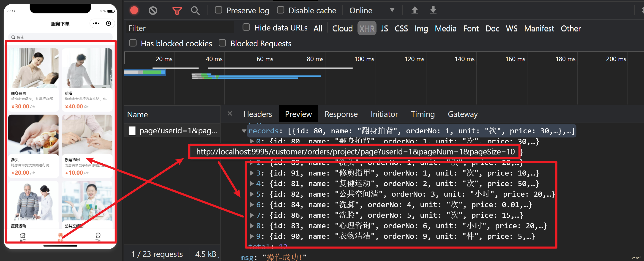Export HAR file with the download arrow icon
The height and width of the screenshot is (261, 644).
(x=433, y=10)
